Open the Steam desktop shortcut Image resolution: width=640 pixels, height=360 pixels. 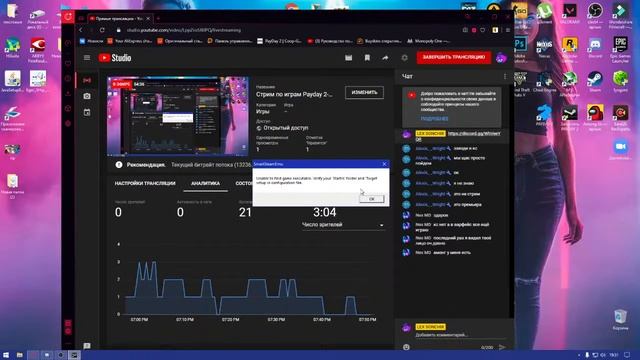[x=595, y=81]
